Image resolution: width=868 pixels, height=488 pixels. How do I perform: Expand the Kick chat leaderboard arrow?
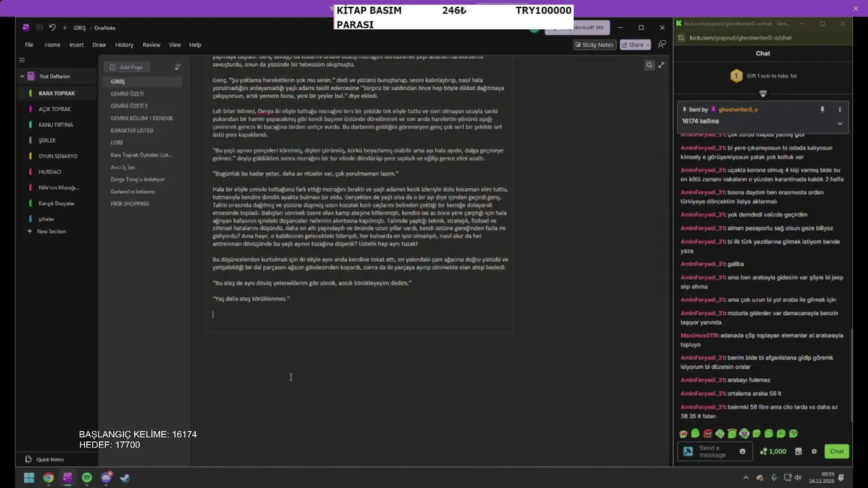[x=763, y=94]
